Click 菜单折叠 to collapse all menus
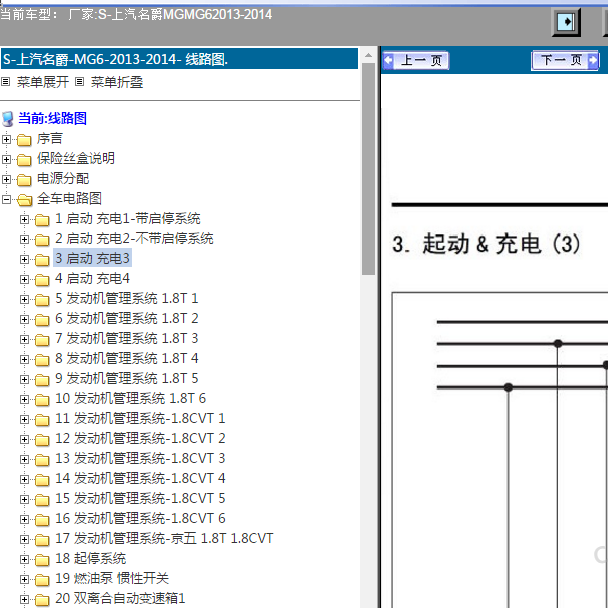608x608 pixels. point(117,82)
